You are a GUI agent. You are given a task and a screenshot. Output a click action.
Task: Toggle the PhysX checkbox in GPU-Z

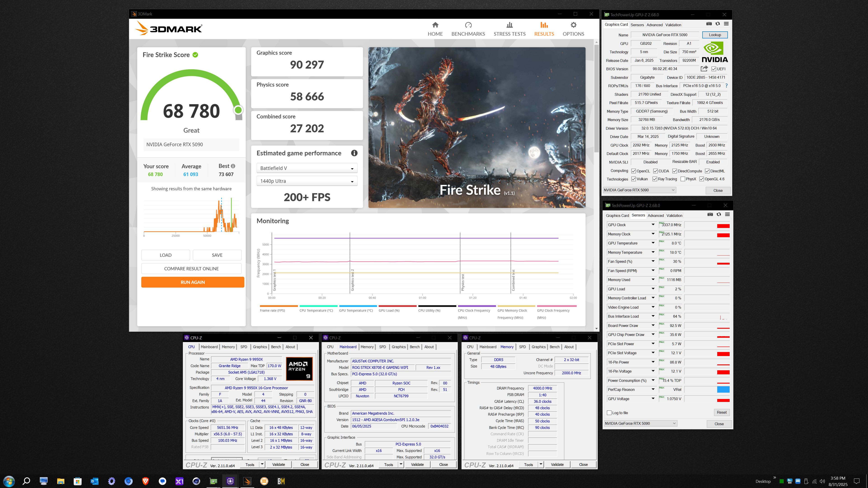click(683, 179)
